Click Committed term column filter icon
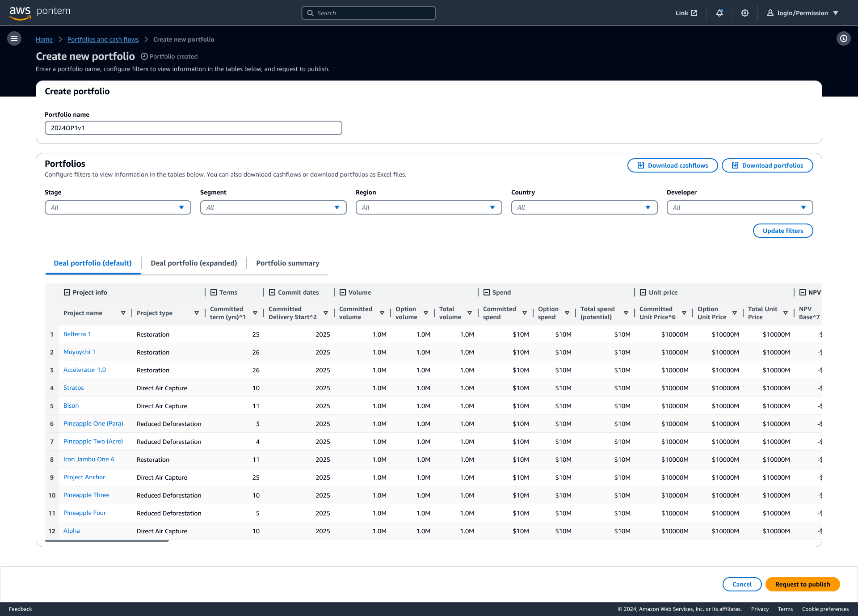Viewport: 858px width, 616px height. 255,313
